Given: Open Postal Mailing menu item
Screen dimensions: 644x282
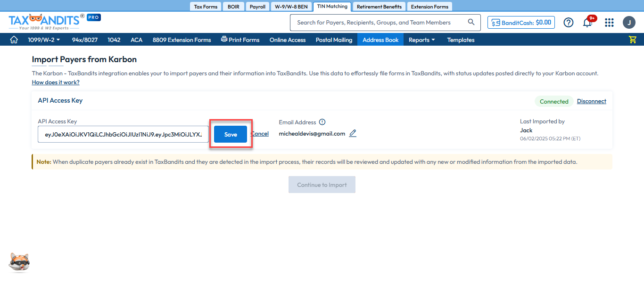Looking at the screenshot, I should coord(334,40).
